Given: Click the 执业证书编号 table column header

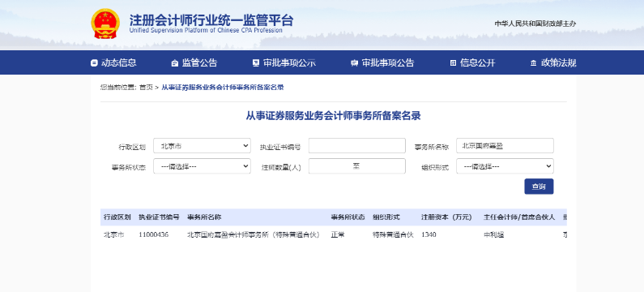Looking at the screenshot, I should 159,217.
